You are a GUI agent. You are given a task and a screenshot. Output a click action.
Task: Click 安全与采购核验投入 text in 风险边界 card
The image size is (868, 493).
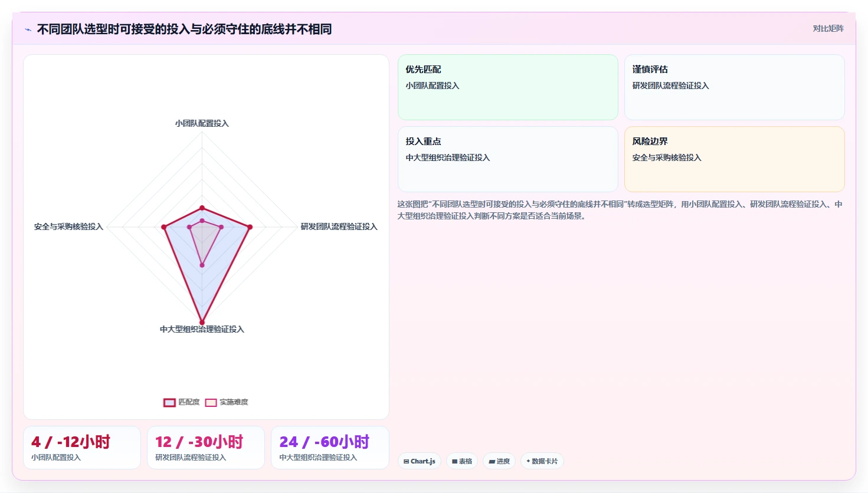coord(667,157)
